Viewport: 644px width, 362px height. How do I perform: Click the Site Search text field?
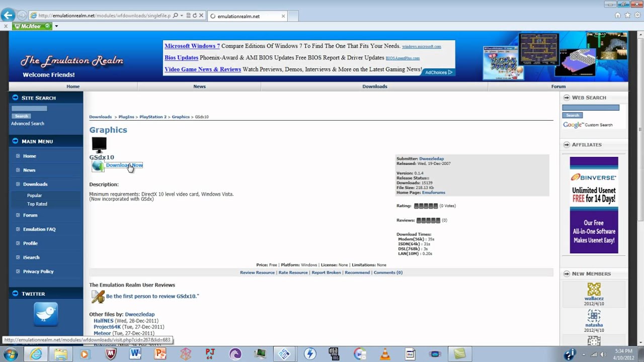click(29, 108)
